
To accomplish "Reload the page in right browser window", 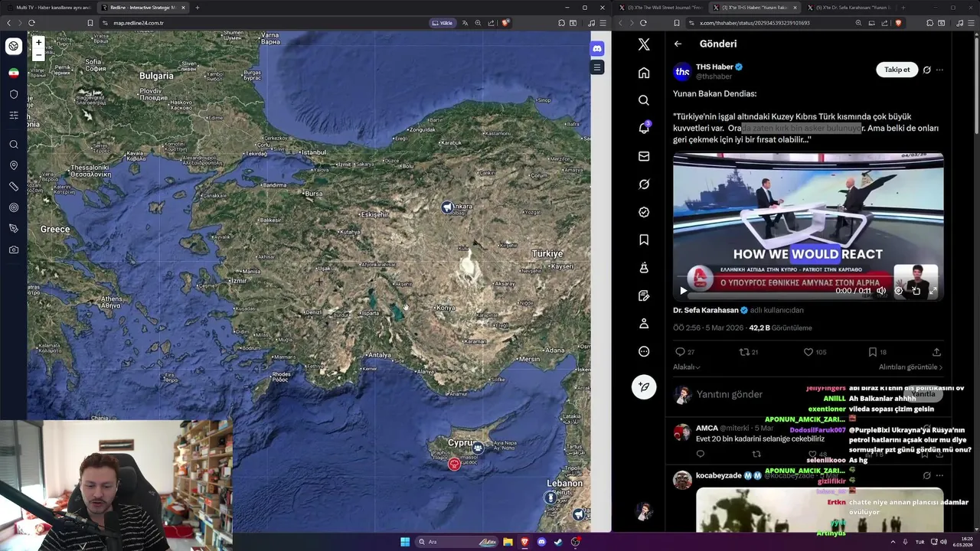I will (x=643, y=23).
